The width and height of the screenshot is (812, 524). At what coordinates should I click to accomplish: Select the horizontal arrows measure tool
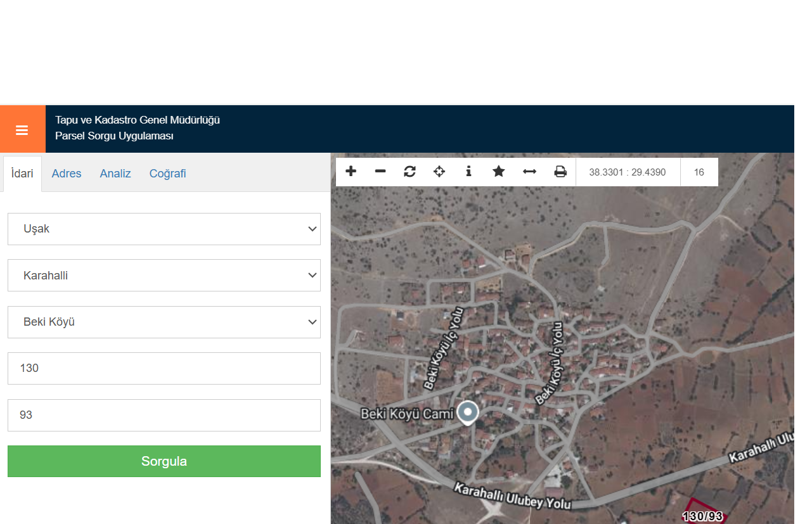[529, 172]
